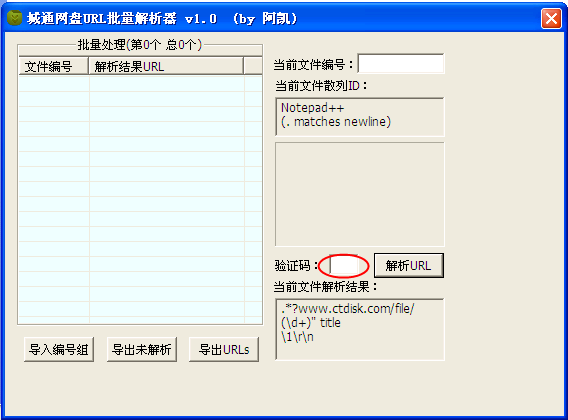Click the 验证码 input box
568x420 pixels.
click(344, 266)
